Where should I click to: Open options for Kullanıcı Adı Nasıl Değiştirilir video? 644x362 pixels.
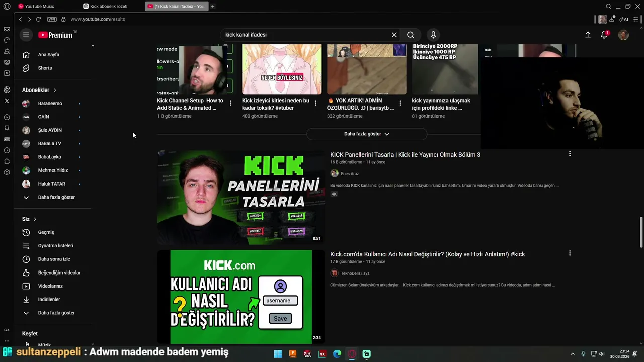pyautogui.click(x=570, y=253)
